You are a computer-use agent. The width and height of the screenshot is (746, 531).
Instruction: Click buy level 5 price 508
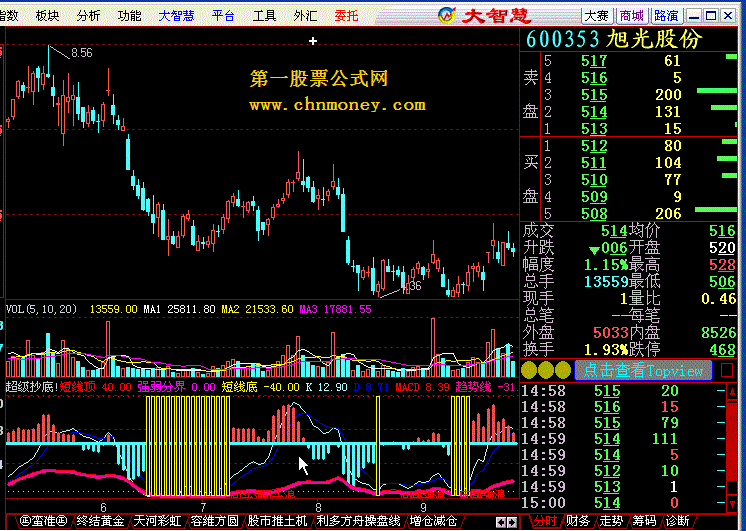(594, 214)
